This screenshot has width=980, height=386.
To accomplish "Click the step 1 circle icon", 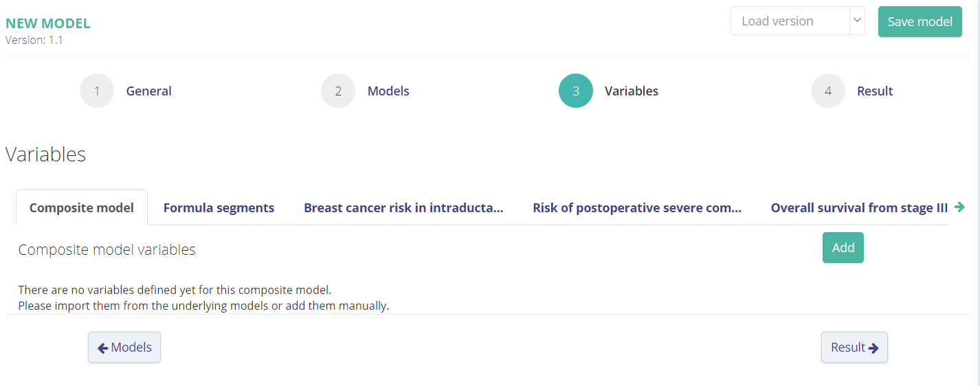I will click(97, 91).
